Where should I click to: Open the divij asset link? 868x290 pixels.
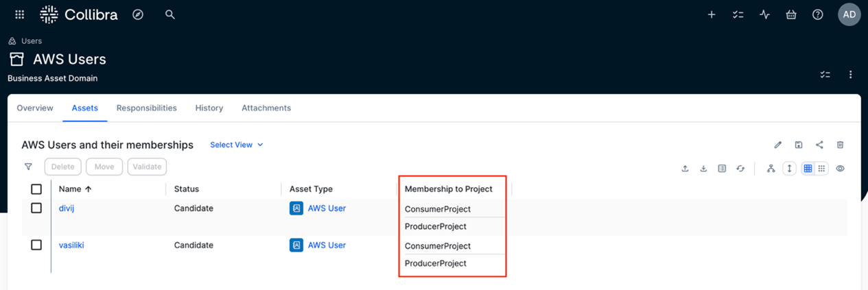[67, 208]
